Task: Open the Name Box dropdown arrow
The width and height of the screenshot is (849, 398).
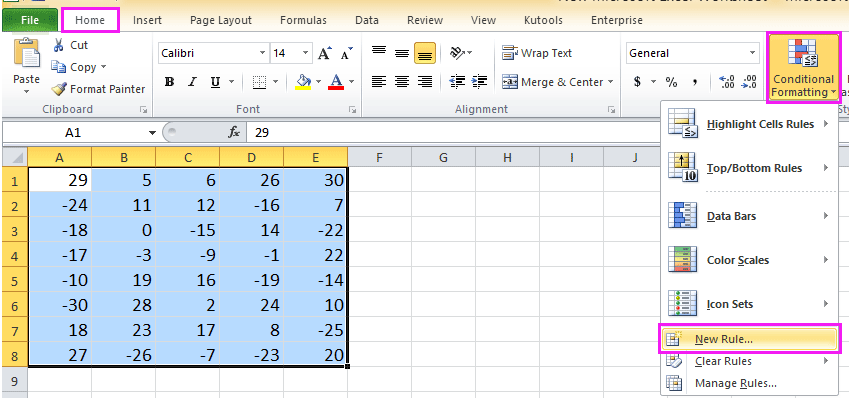Action: click(x=152, y=133)
